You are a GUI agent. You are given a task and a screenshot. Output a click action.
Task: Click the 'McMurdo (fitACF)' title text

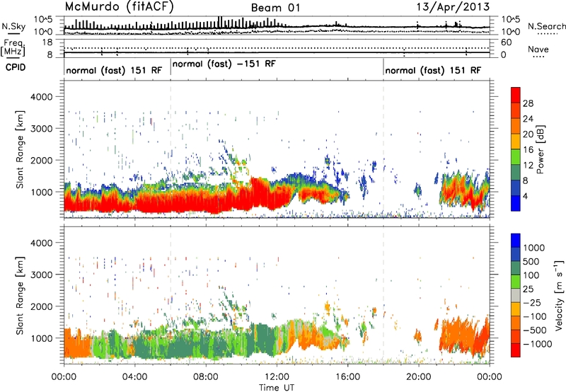point(119,7)
